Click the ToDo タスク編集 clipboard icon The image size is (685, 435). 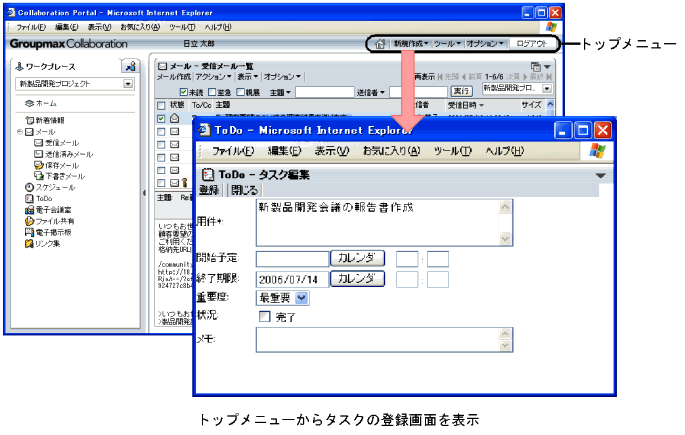pyautogui.click(x=208, y=175)
